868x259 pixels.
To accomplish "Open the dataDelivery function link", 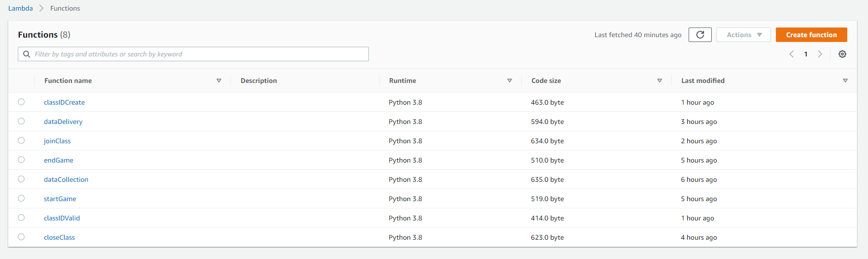I will (x=63, y=122).
